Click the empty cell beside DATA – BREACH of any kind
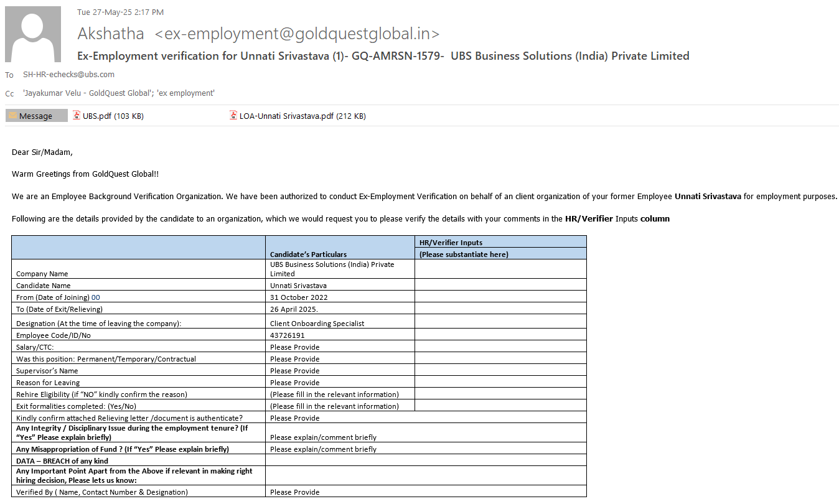 point(426,460)
